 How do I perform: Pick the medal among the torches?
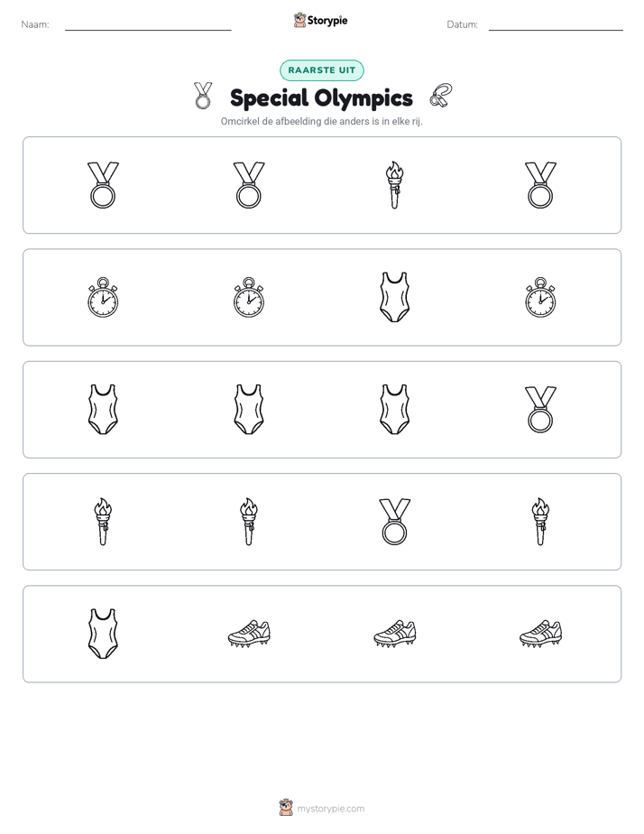click(394, 522)
